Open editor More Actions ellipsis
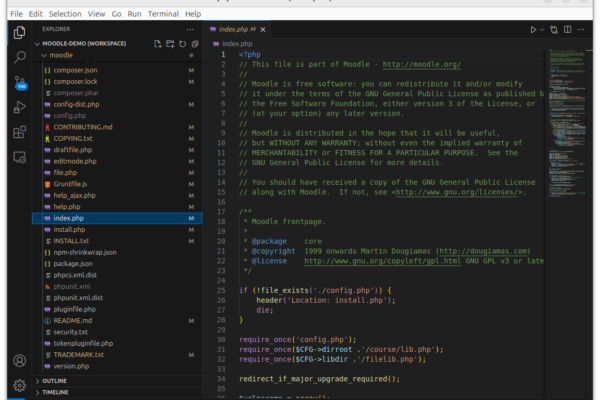Image resolution: width=600 pixels, height=400 pixels. [x=581, y=29]
